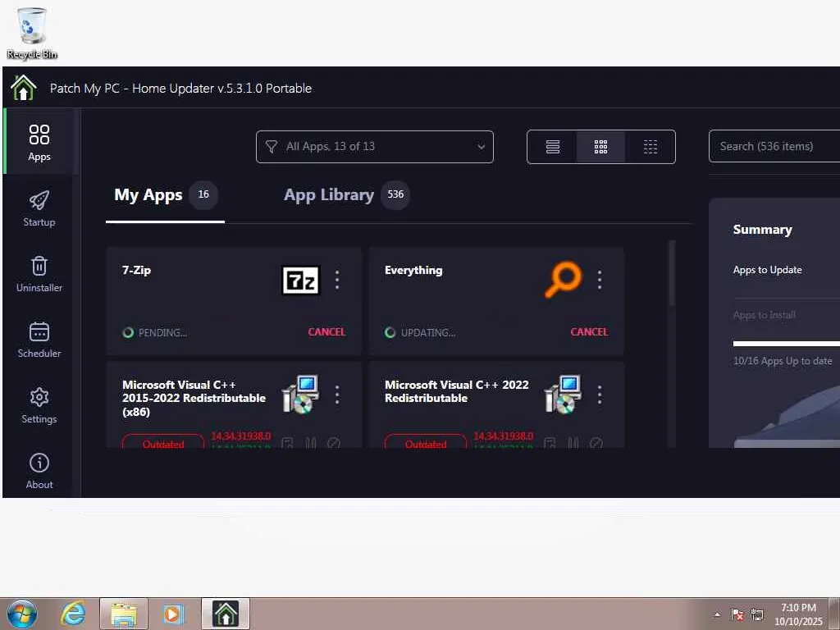Click the My Apps count badge 16
The image size is (840, 630).
click(203, 194)
